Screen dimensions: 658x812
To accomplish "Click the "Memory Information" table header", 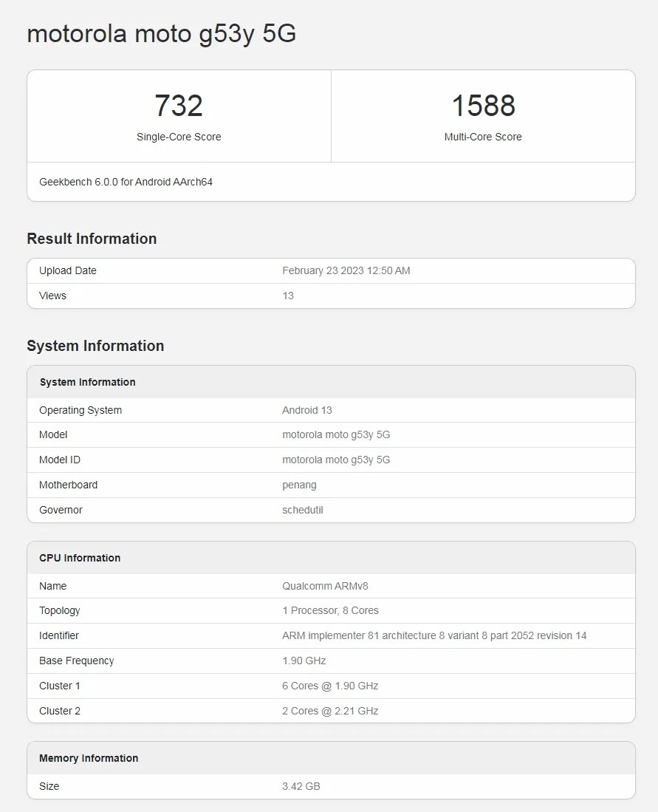I will coord(332,758).
